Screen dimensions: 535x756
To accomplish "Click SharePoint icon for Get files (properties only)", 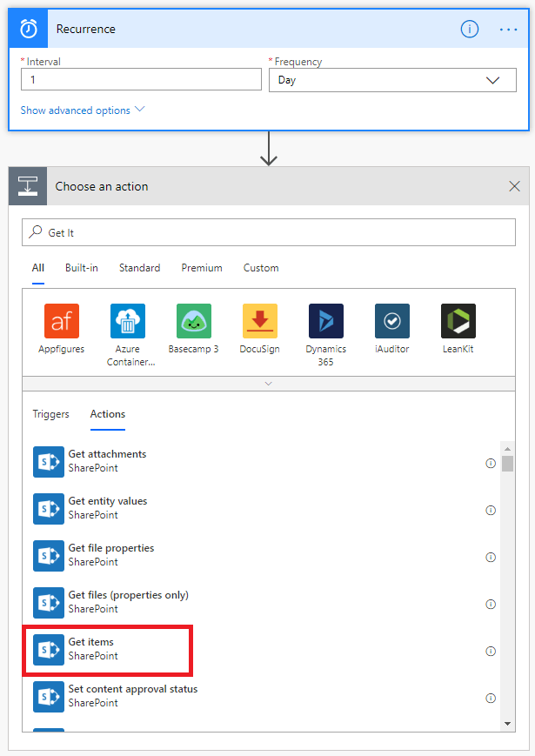I will [x=49, y=603].
